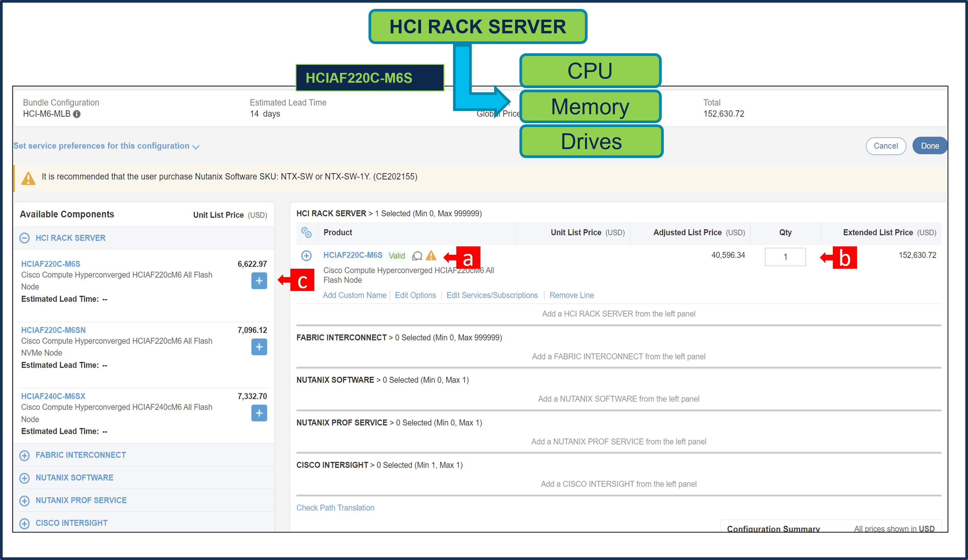
Task: Click the Qty input field
Action: click(785, 256)
